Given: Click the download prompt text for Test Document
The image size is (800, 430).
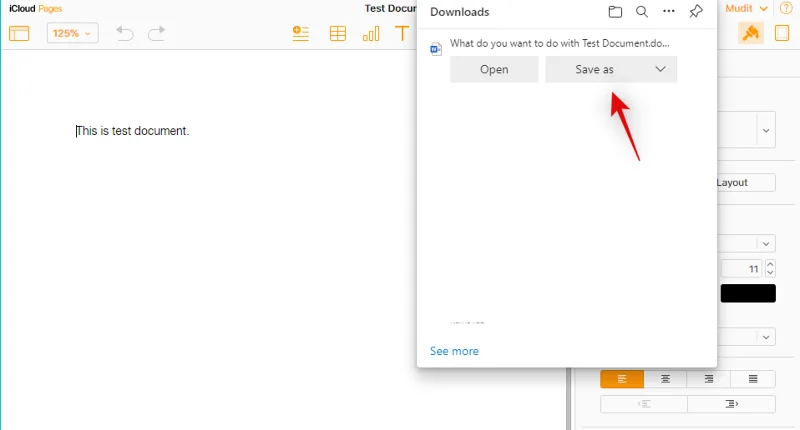Looking at the screenshot, I should (x=560, y=43).
